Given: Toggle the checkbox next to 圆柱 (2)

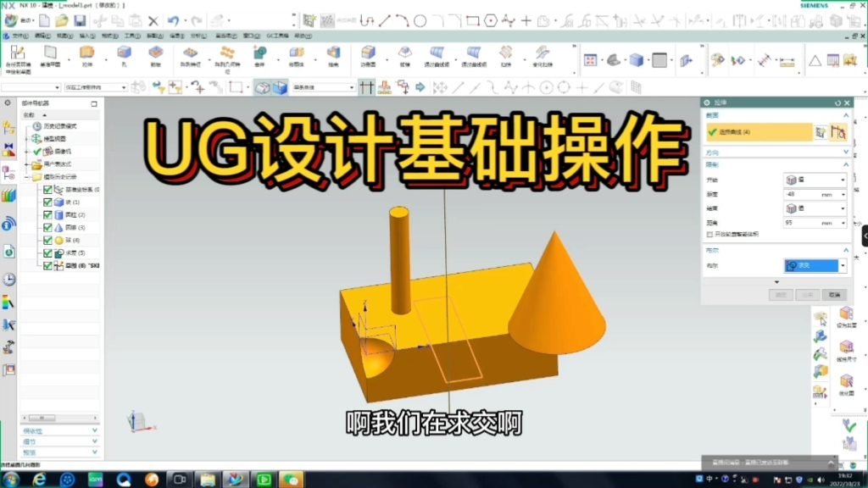Looking at the screenshot, I should (x=47, y=214).
